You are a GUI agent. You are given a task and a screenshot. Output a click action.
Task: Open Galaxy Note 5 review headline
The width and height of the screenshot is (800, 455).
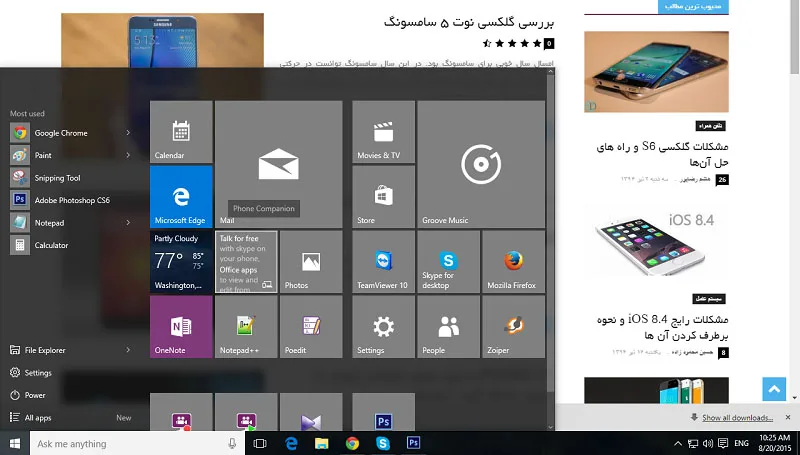[469, 22]
